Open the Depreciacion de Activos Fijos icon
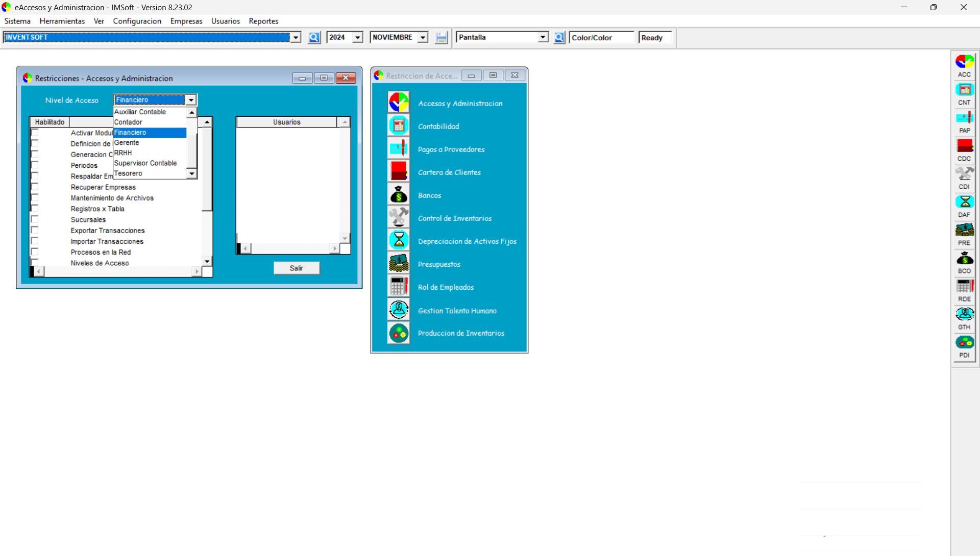This screenshot has width=980, height=556. pos(399,240)
